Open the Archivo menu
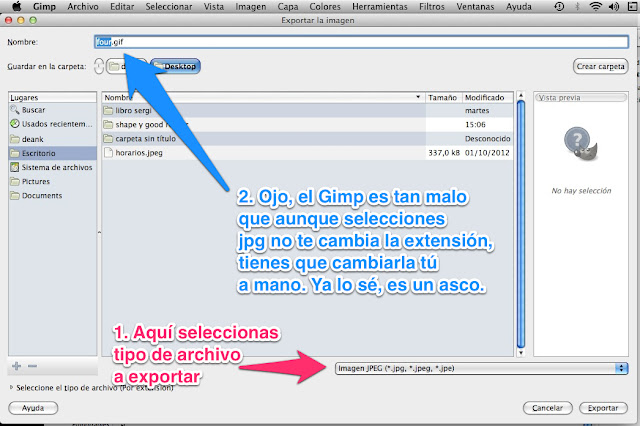Viewport: 640px width, 426px height. click(83, 7)
